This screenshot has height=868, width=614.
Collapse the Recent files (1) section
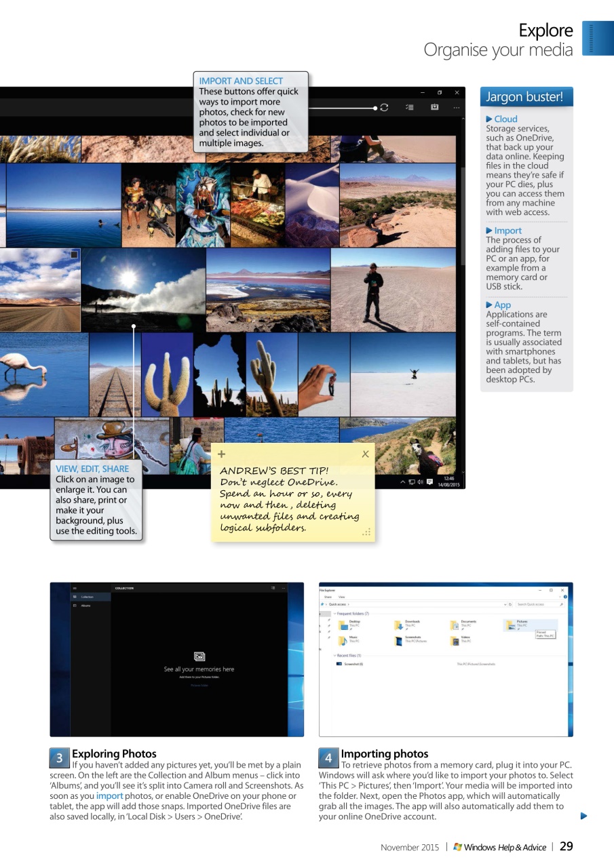coord(335,654)
